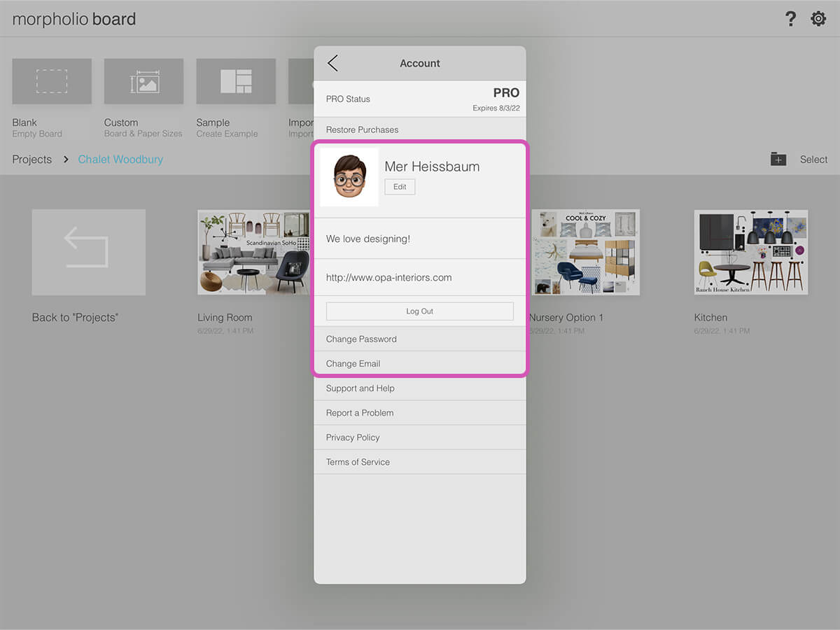The image size is (840, 630).
Task: Click the Back to "Projects" arrow tile
Action: point(89,252)
